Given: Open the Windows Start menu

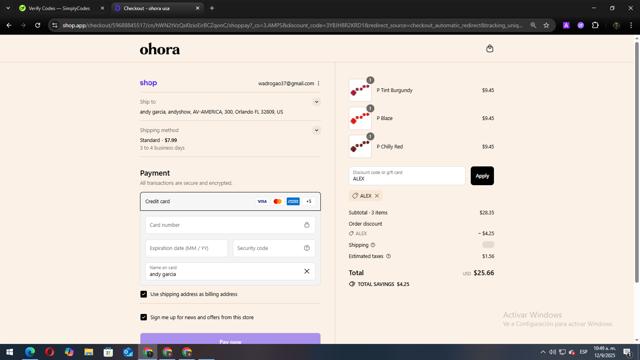Looking at the screenshot, I should 9,352.
